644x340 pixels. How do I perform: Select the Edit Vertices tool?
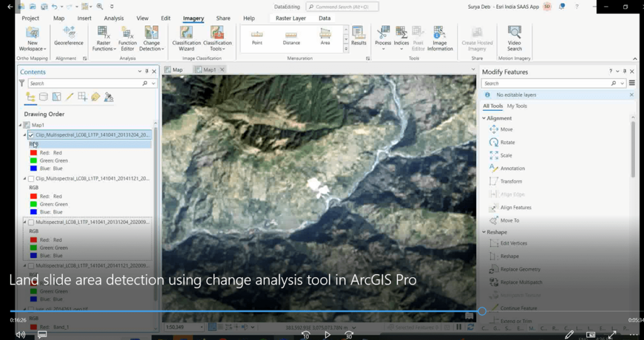tap(508, 243)
